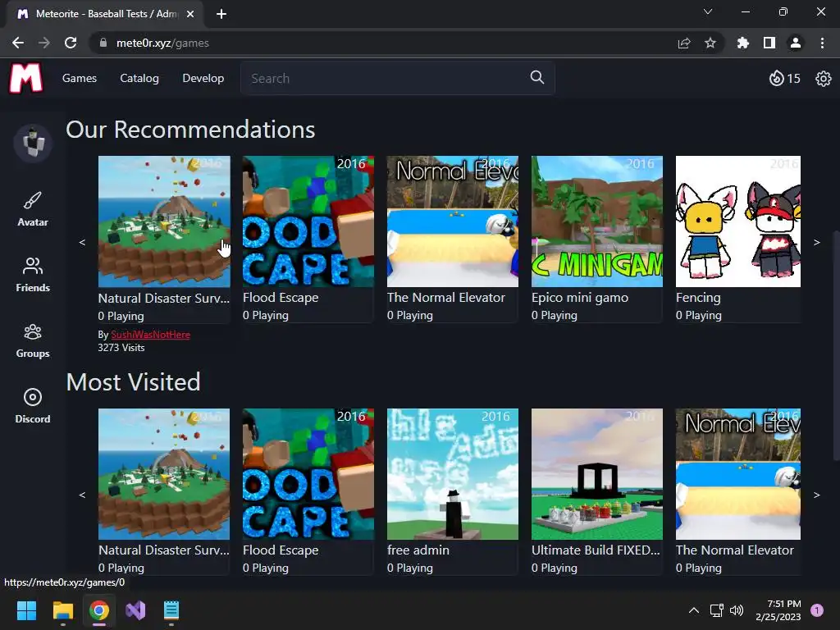840x630 pixels.
Task: Open the Friends sidebar icon
Action: pos(33,274)
